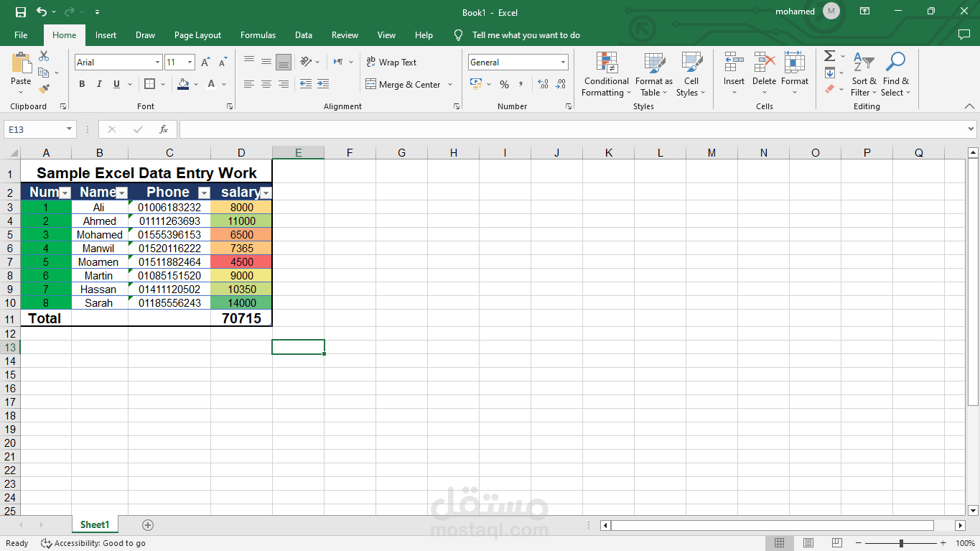Toggle Bold formatting
The height and width of the screenshot is (551, 980).
pyautogui.click(x=82, y=84)
